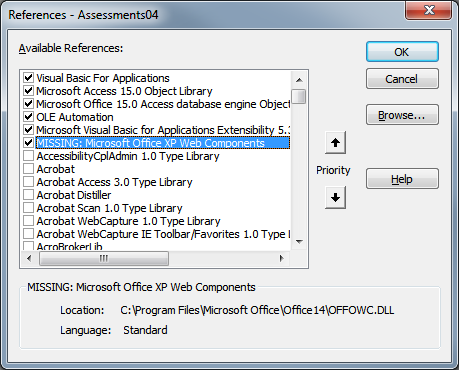This screenshot has width=459, height=370.
Task: Click the OFFOWC.DLL location path
Action: 257,310
